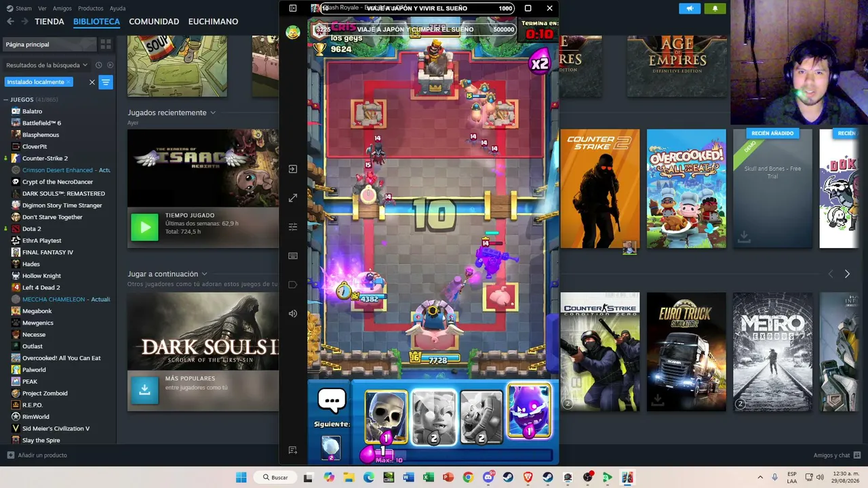Click blue download button under Dark Souls II
Viewport: 868px width, 488px height.
[x=144, y=390]
